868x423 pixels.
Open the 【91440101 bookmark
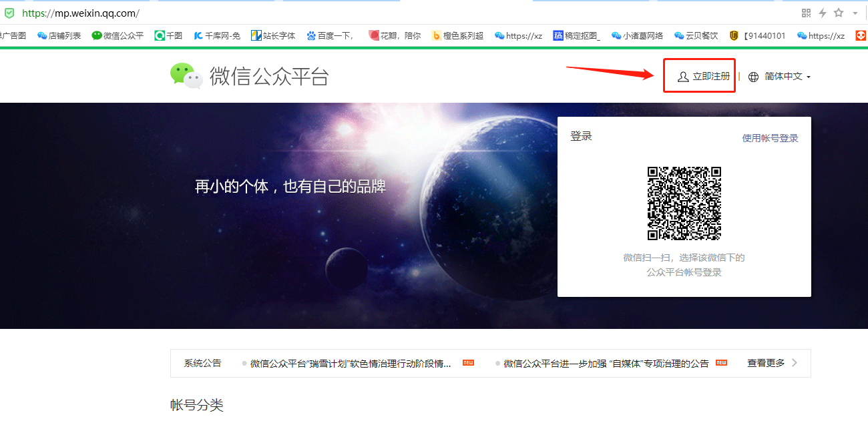(757, 35)
